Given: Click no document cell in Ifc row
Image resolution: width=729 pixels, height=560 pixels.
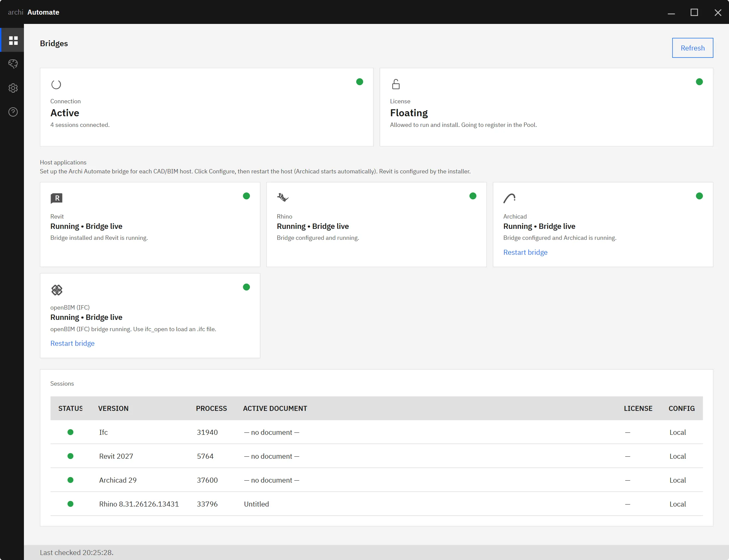Looking at the screenshot, I should [x=271, y=432].
